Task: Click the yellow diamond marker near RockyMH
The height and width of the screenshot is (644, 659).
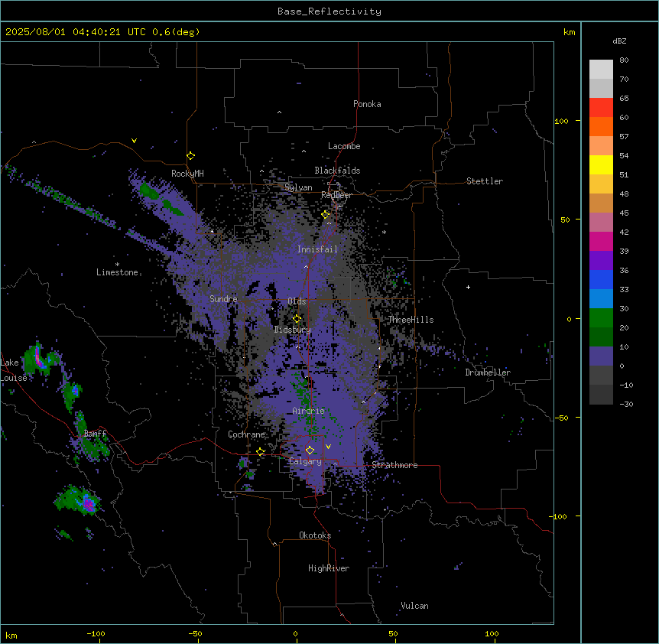Action: point(190,155)
